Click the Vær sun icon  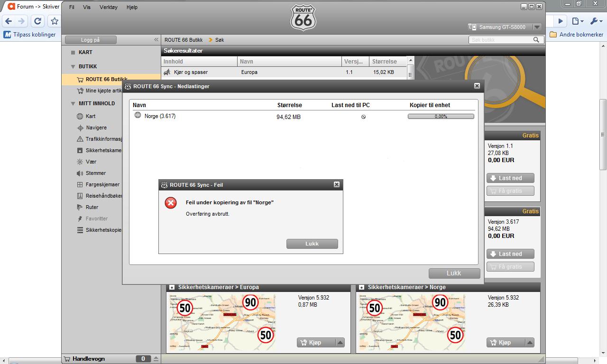tap(80, 162)
